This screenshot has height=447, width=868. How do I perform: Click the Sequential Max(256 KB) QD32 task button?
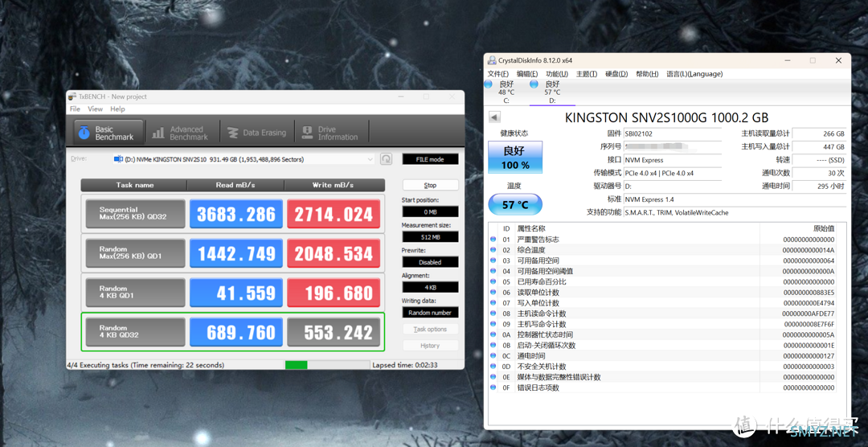click(x=135, y=213)
